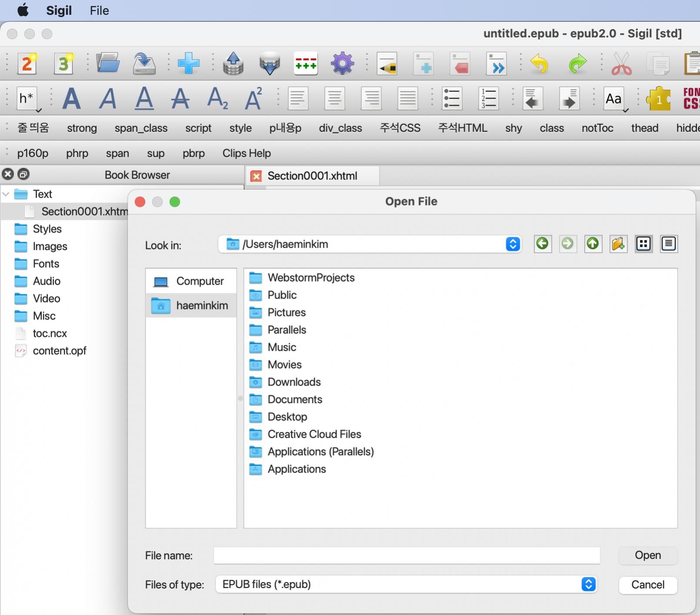Screen dimensions: 700x615
Task: Click the Save toolbar icon
Action: point(144,64)
